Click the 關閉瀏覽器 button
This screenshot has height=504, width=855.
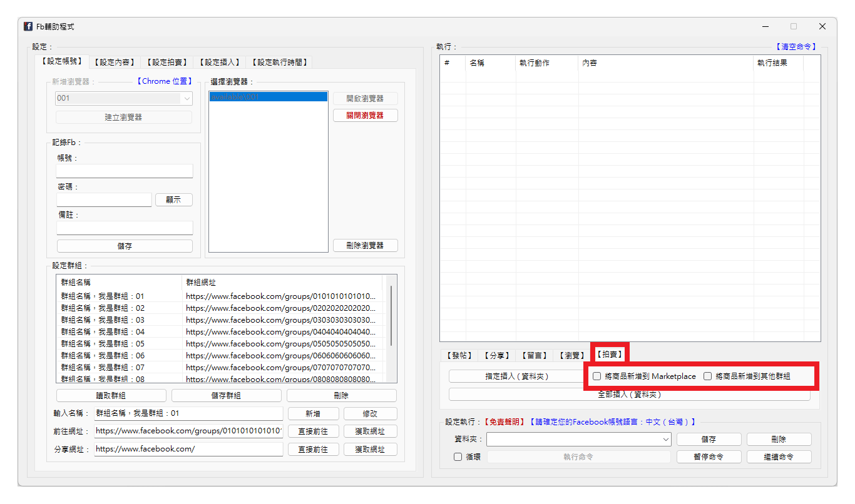366,115
